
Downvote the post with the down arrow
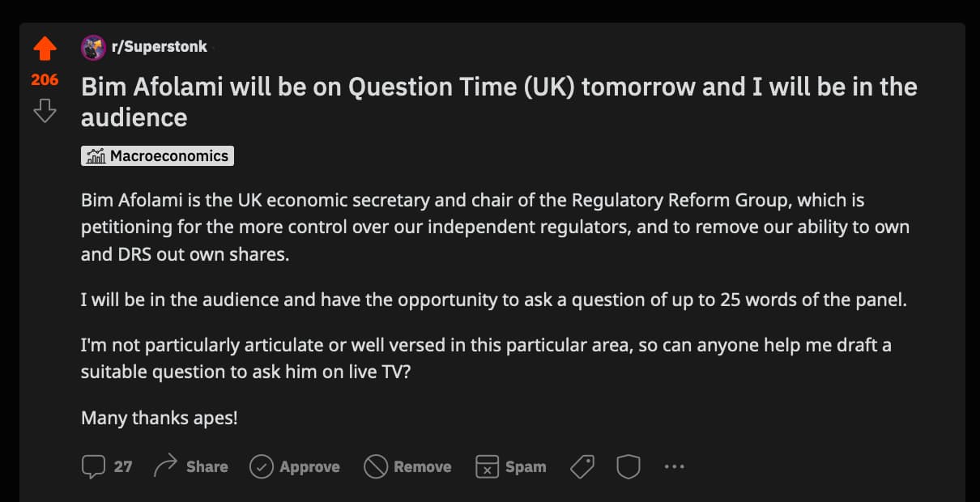pyautogui.click(x=45, y=110)
